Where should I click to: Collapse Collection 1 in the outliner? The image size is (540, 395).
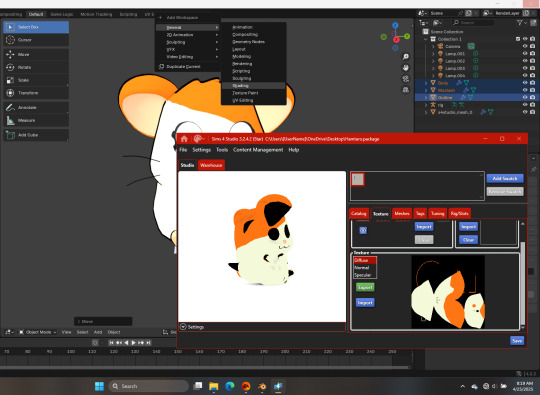click(426, 39)
